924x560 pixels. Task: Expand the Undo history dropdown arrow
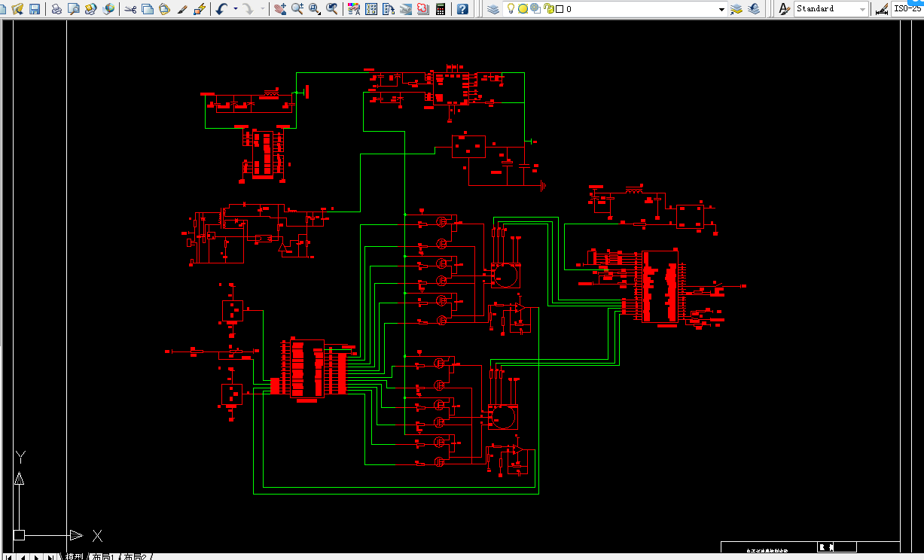click(x=235, y=9)
